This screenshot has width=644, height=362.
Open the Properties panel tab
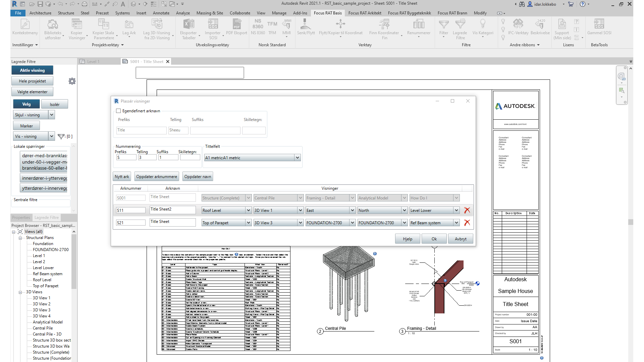tap(21, 218)
